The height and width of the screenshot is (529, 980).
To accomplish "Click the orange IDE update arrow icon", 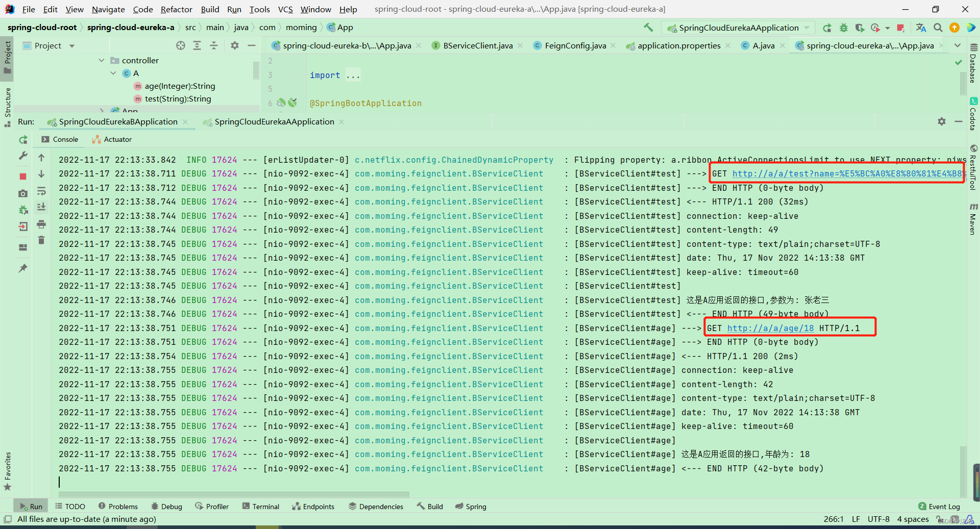I will coord(954,28).
